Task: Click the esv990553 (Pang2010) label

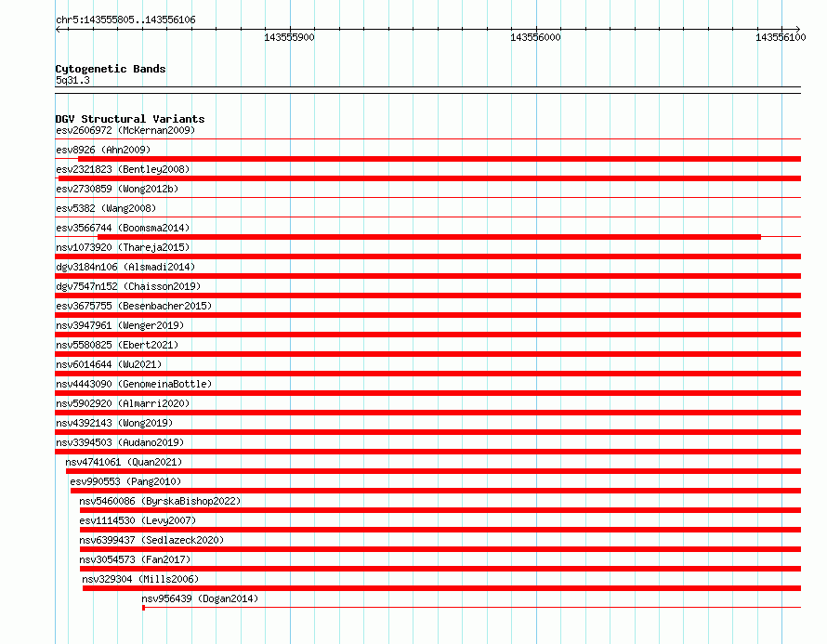Action: point(125,481)
